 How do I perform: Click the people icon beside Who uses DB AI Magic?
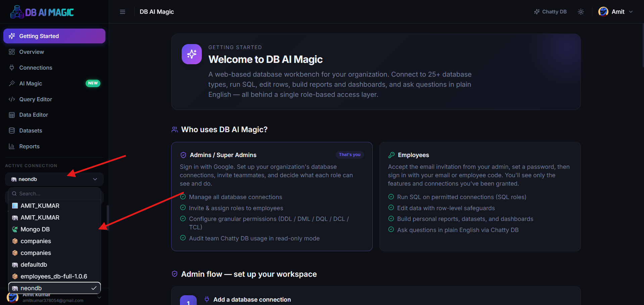coord(175,129)
